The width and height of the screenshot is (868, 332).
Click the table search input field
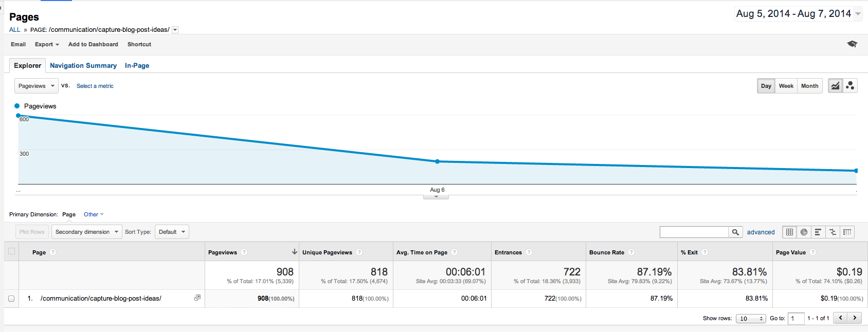pos(694,232)
